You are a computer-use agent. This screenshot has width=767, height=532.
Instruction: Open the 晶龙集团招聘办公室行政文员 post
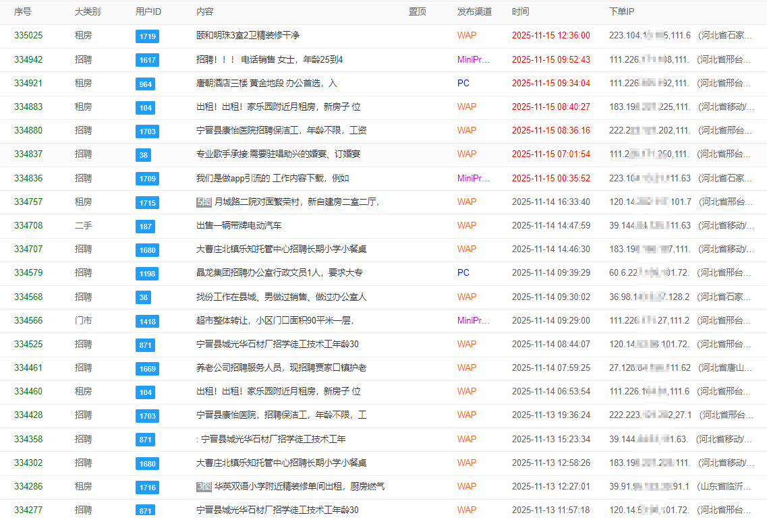(279, 273)
